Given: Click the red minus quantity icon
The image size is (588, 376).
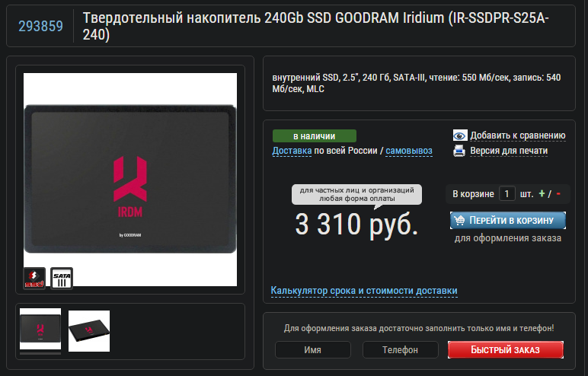Looking at the screenshot, I should pos(558,194).
